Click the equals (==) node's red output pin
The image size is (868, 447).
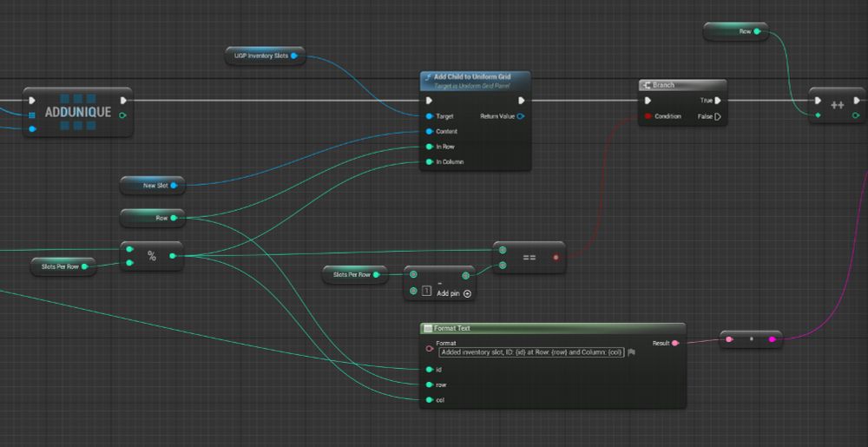[556, 257]
